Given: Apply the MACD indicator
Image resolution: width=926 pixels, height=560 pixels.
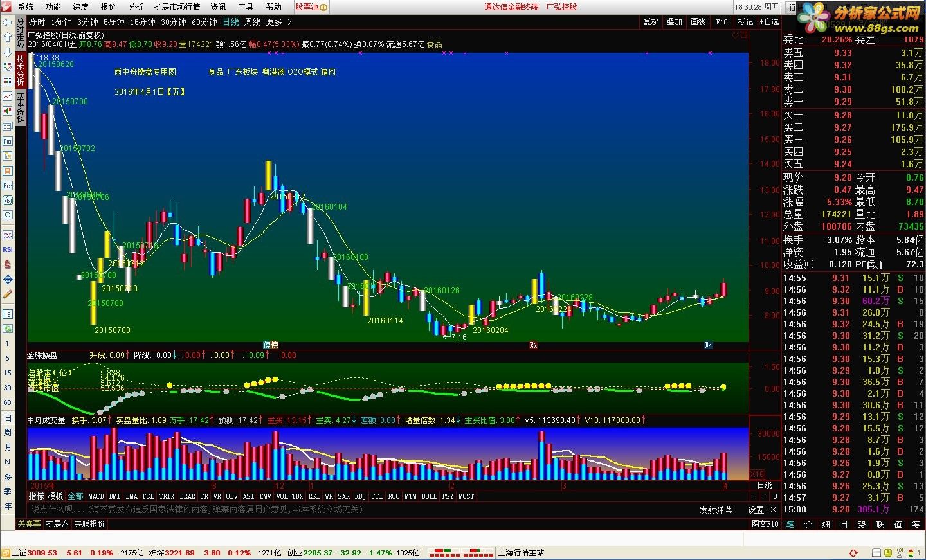Looking at the screenshot, I should (96, 496).
